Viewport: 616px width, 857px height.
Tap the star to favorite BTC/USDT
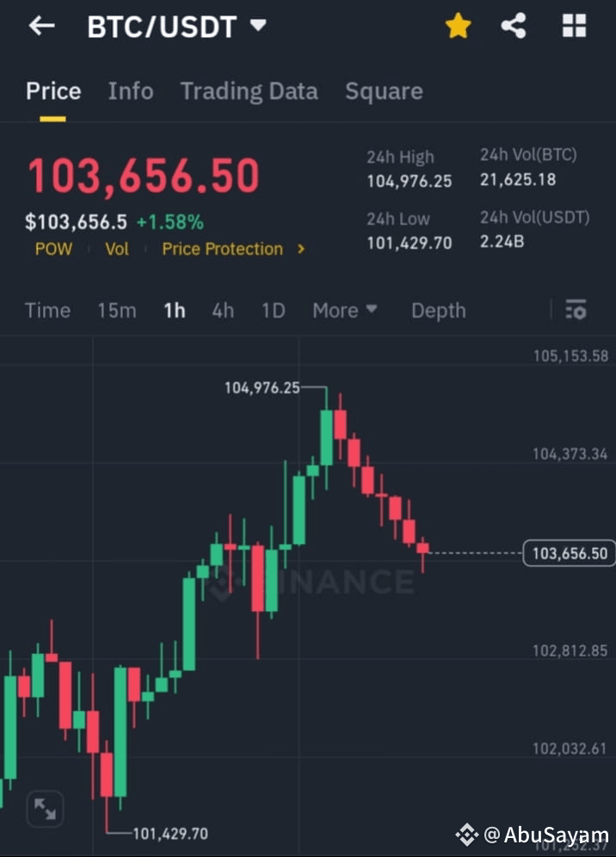pyautogui.click(x=458, y=26)
